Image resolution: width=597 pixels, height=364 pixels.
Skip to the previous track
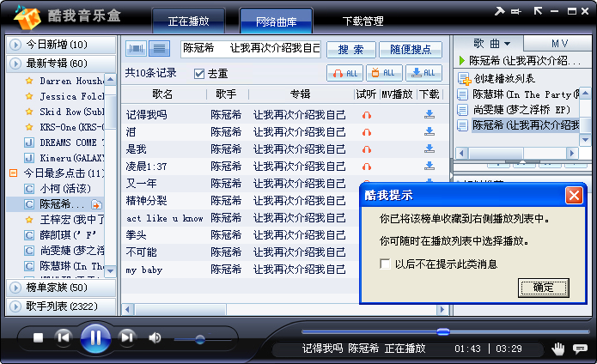click(x=64, y=337)
